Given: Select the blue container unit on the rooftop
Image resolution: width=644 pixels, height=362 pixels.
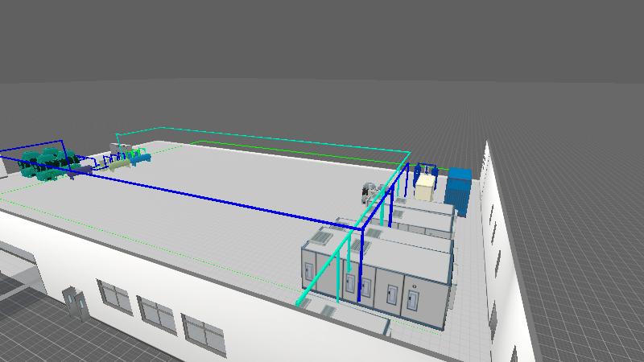Looking at the screenshot, I should point(460,187).
